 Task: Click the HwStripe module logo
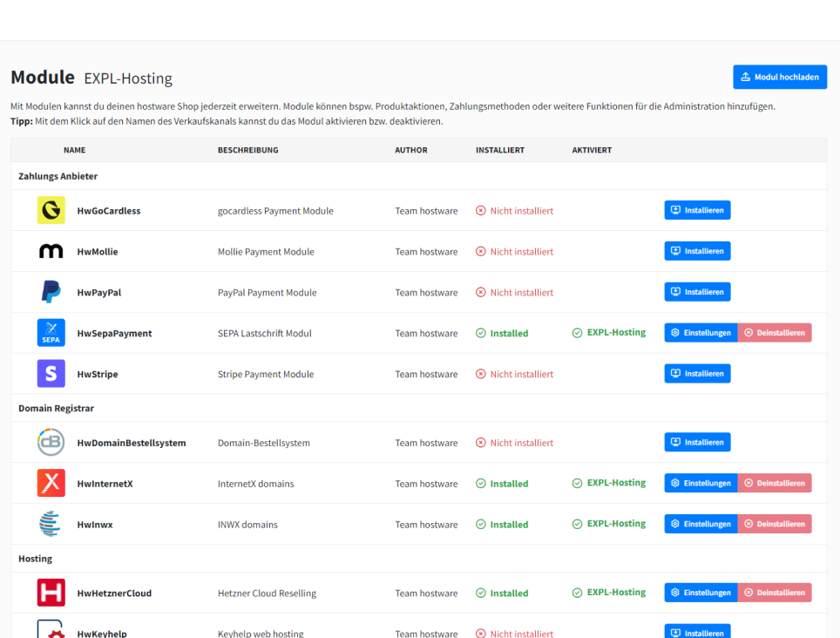pyautogui.click(x=51, y=373)
